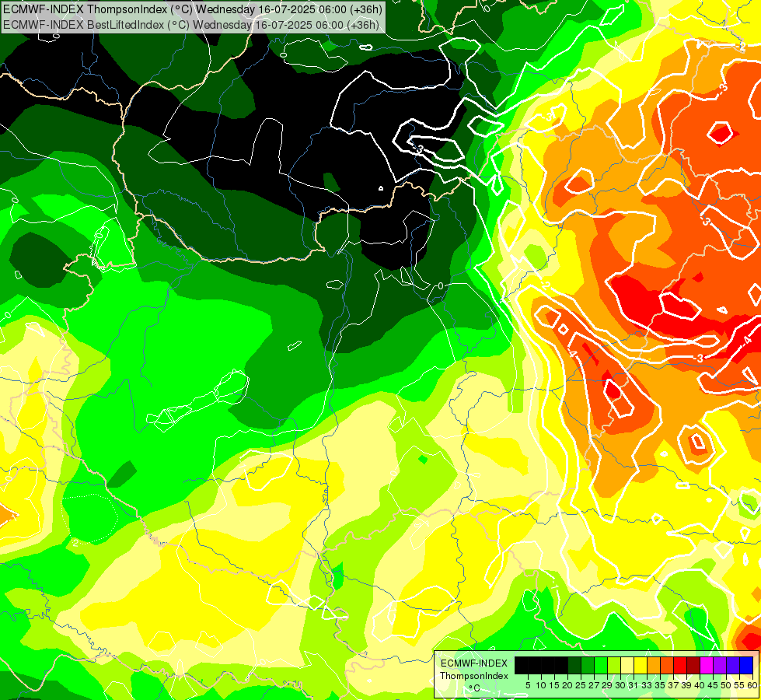The width and height of the screenshot is (761, 700).
Task: Click the legend scale value 45
Action: (713, 685)
